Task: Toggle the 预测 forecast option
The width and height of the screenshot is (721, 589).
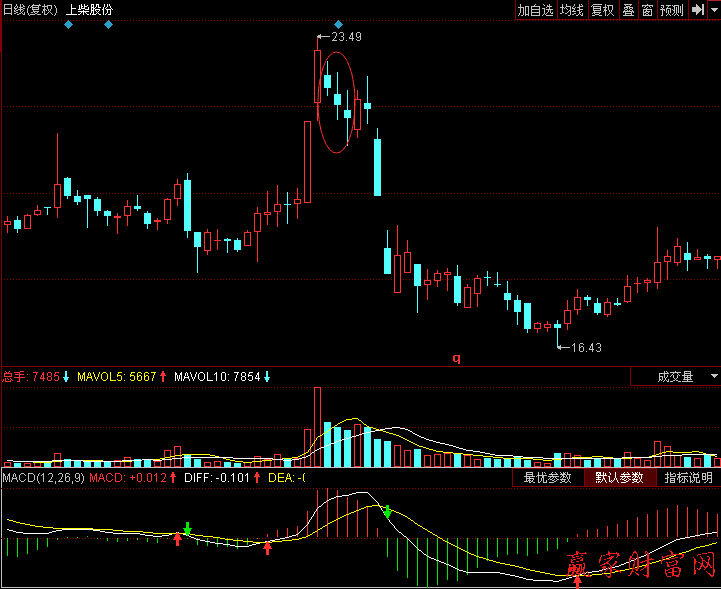Action: (x=671, y=10)
